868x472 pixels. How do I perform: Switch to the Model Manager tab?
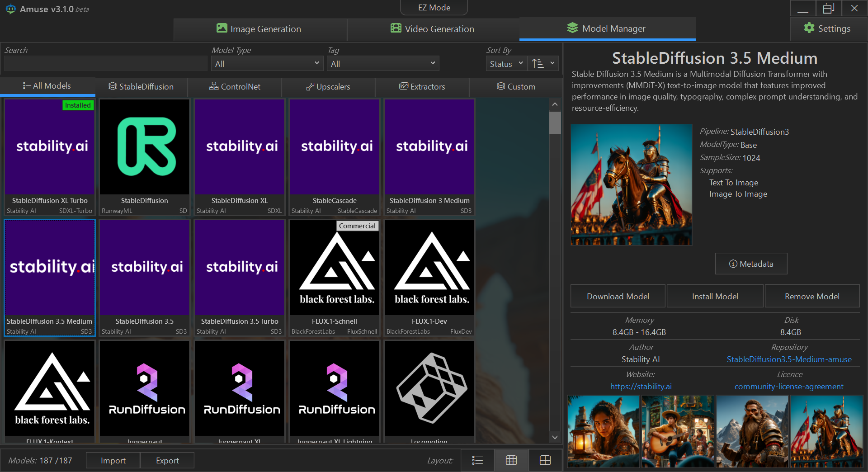coord(608,28)
